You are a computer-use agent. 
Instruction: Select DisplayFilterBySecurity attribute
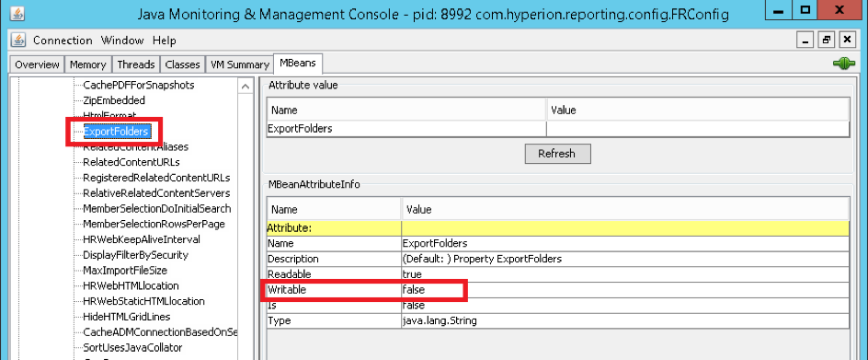pyautogui.click(x=136, y=255)
